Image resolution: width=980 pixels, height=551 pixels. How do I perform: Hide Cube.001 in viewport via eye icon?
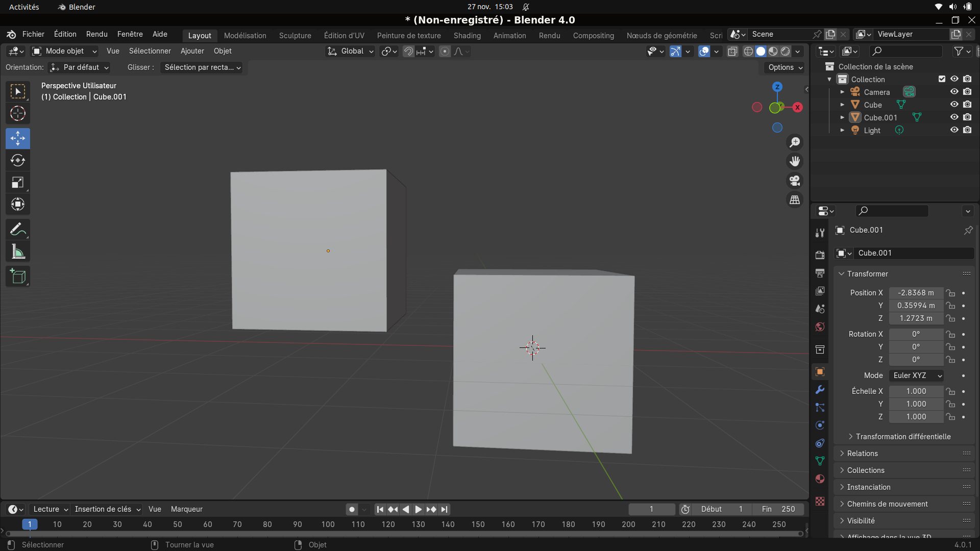click(x=954, y=117)
